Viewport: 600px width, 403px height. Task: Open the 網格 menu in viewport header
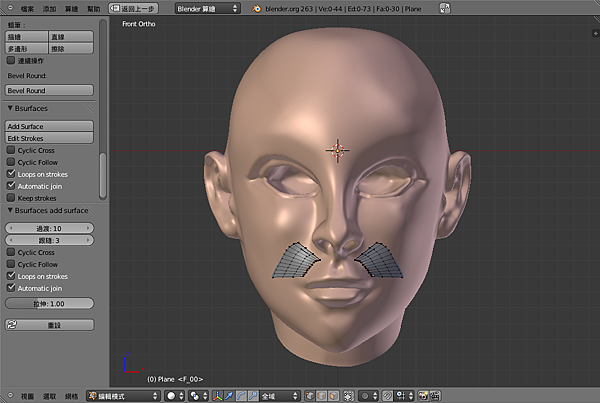pyautogui.click(x=69, y=395)
